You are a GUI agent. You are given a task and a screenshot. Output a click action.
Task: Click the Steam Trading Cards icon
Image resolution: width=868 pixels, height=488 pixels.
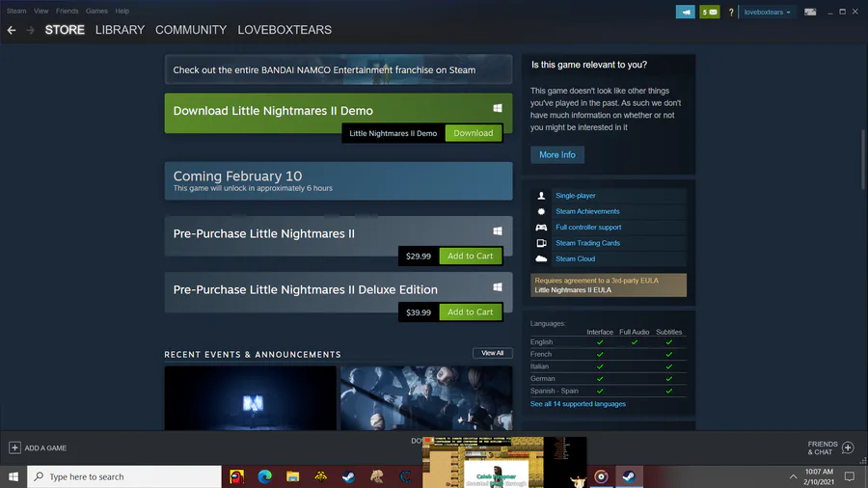point(541,243)
